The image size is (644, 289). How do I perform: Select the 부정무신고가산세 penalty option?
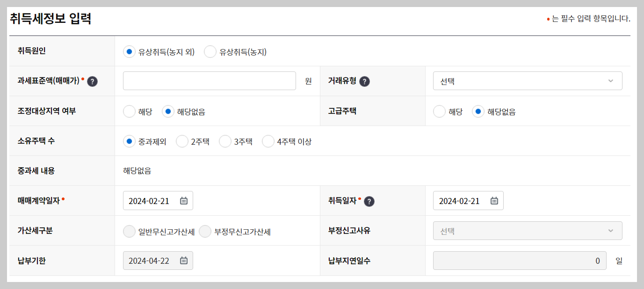(x=205, y=231)
